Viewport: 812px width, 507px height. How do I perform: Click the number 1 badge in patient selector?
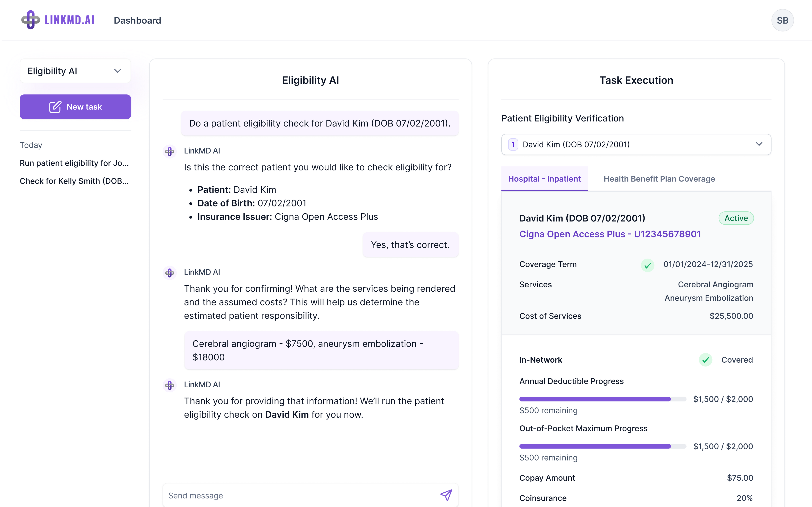pos(513,145)
